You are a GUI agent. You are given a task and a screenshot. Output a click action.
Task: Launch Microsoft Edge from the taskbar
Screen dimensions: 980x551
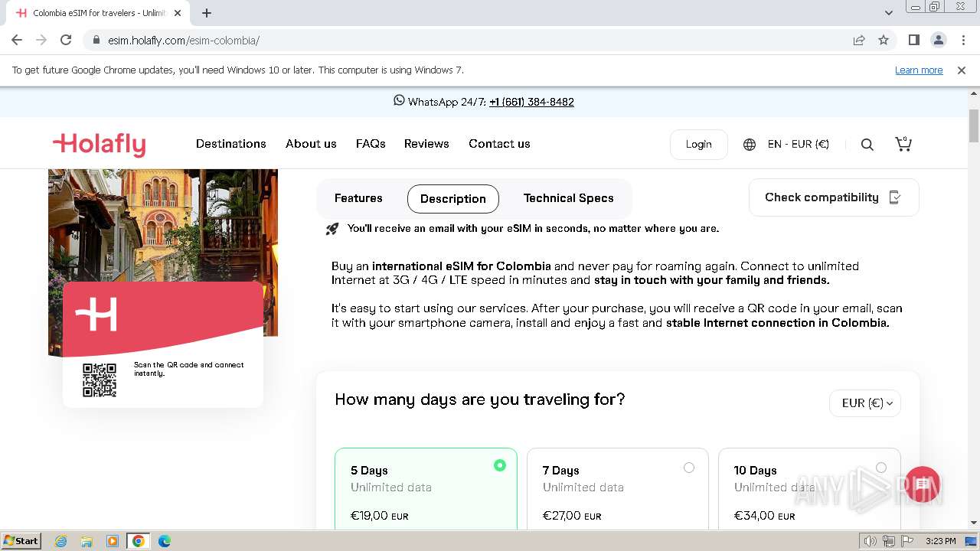[x=164, y=541]
